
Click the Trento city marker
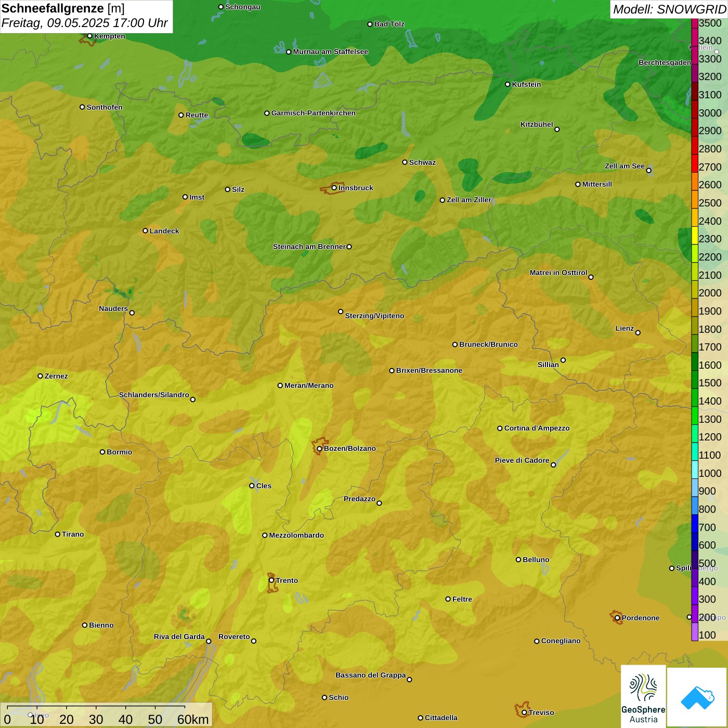[x=271, y=580]
